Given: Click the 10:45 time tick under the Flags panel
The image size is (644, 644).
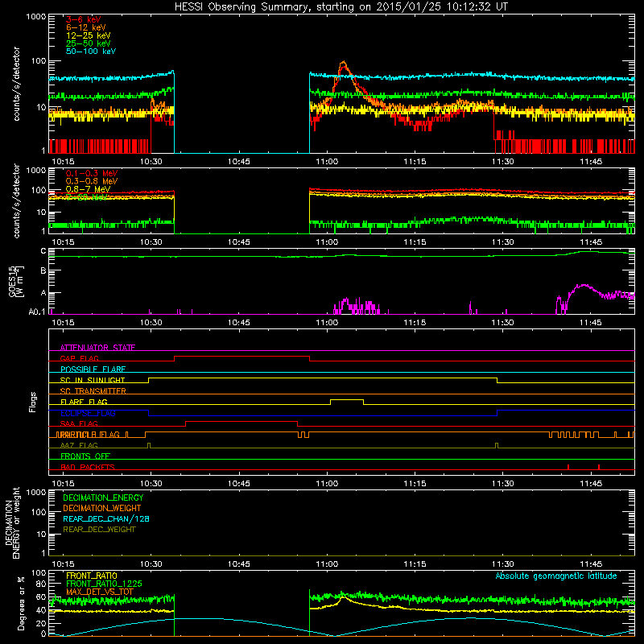Looking at the screenshot, I should coord(238,484).
